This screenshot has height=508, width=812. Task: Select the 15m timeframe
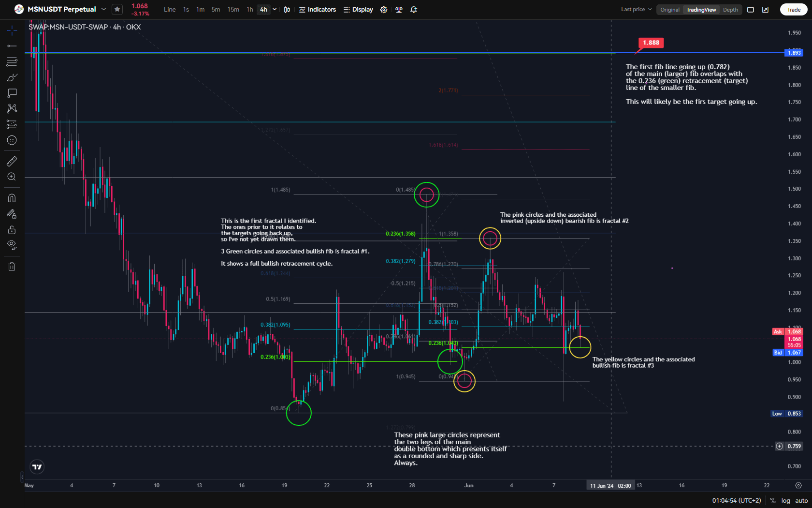coord(233,9)
